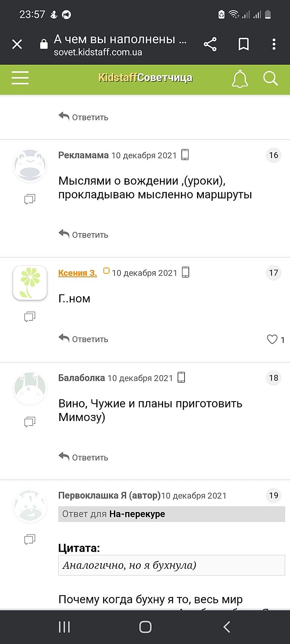Click the chat icon under Ксения З. avatar
290x644 pixels.
[30, 317]
